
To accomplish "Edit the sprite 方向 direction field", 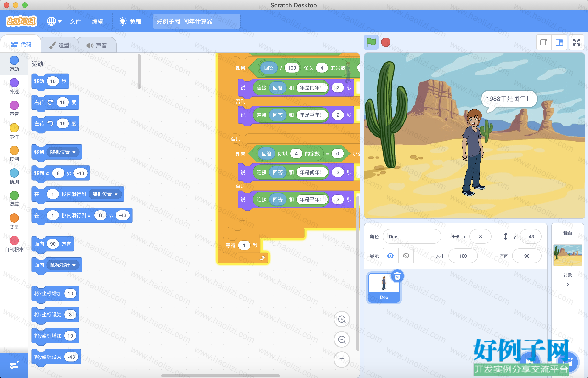I will 526,256.
